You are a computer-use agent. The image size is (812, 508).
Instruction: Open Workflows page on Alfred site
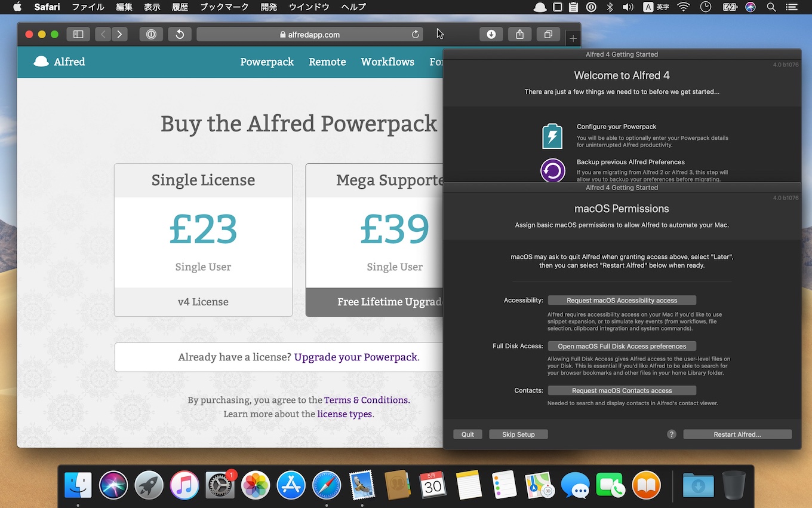coord(387,62)
